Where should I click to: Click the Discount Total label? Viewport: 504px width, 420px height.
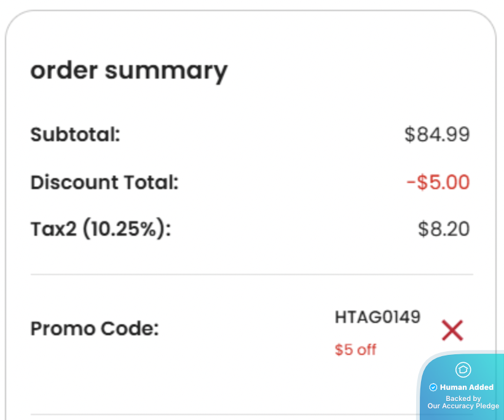pyautogui.click(x=104, y=182)
